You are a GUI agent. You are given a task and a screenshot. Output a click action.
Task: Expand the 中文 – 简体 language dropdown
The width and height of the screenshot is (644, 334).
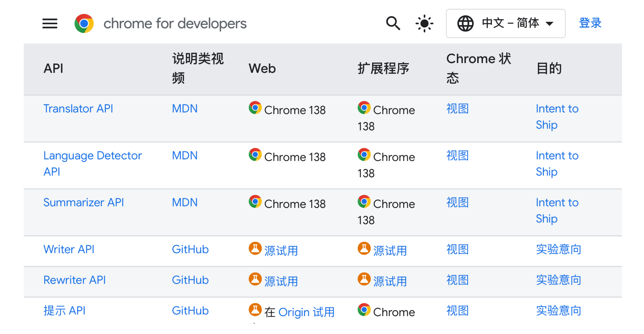point(510,23)
